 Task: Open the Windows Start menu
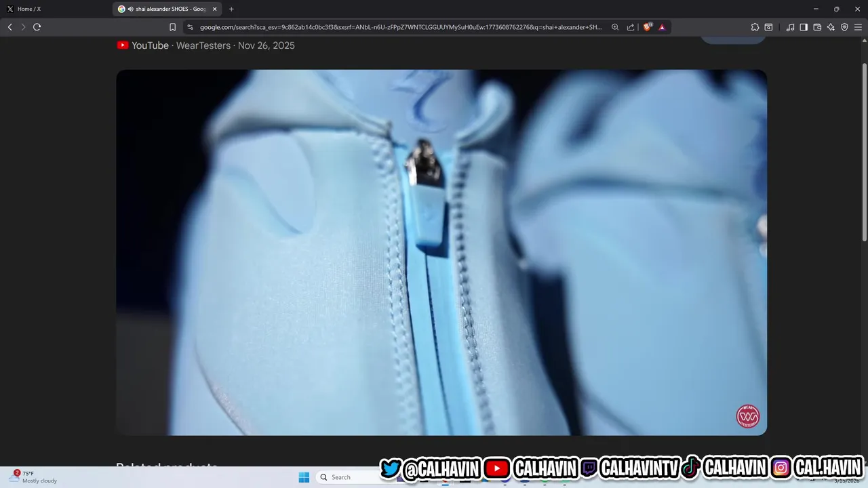(304, 477)
